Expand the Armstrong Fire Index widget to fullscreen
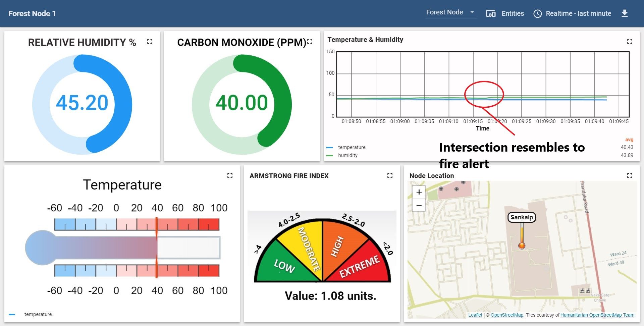The height and width of the screenshot is (326, 644). tap(390, 175)
